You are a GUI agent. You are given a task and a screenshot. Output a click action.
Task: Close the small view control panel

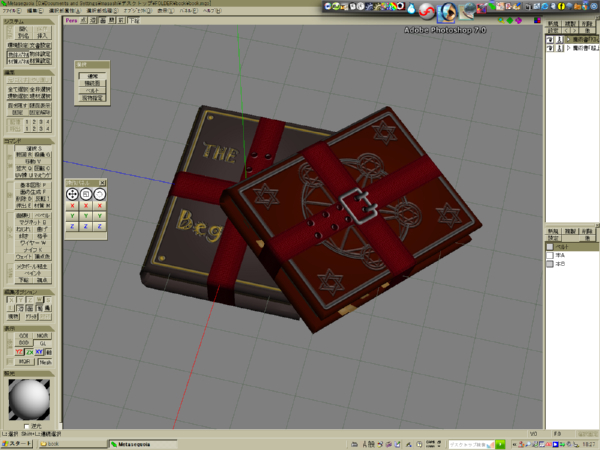104,181
